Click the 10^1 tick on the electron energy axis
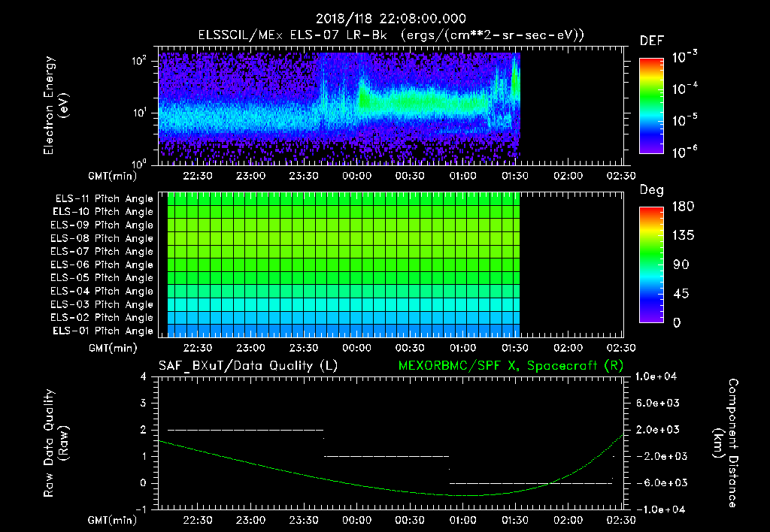This screenshot has width=770, height=532. 139,113
